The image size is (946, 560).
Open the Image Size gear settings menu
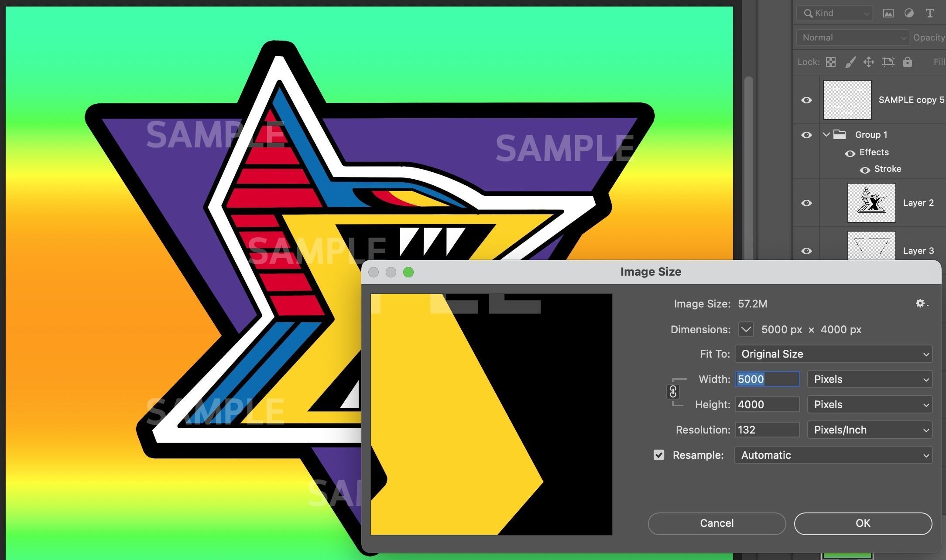coord(921,304)
